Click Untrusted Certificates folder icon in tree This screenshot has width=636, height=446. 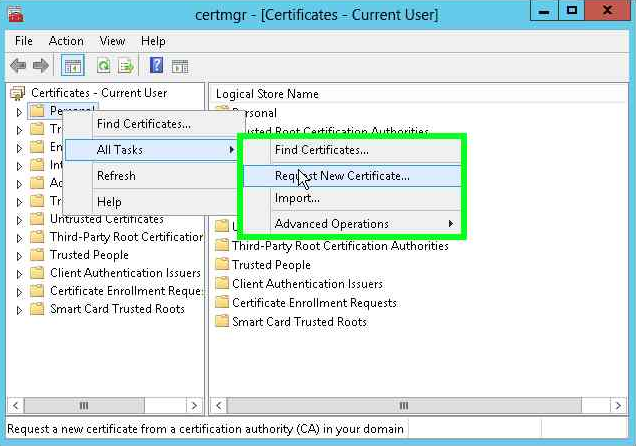click(x=37, y=219)
